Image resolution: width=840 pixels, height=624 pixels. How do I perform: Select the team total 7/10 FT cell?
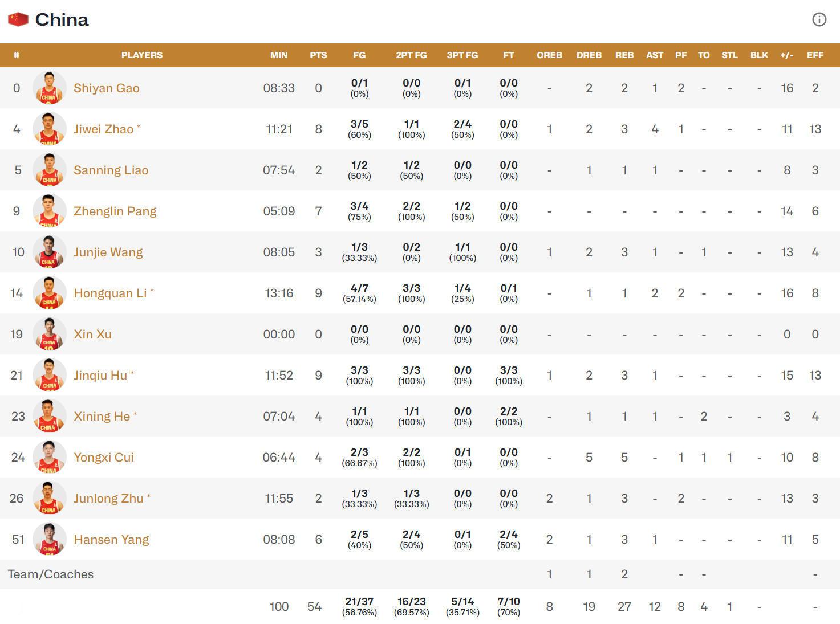coord(509,606)
